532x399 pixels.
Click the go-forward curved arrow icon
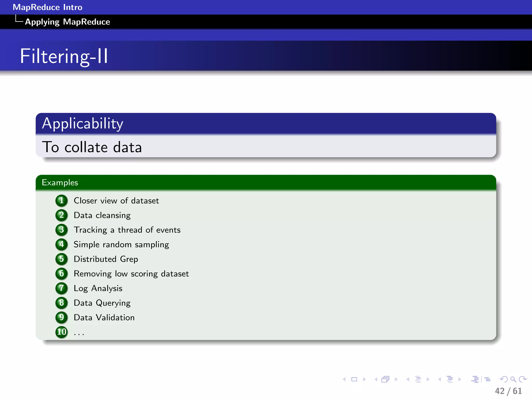coord(523,380)
